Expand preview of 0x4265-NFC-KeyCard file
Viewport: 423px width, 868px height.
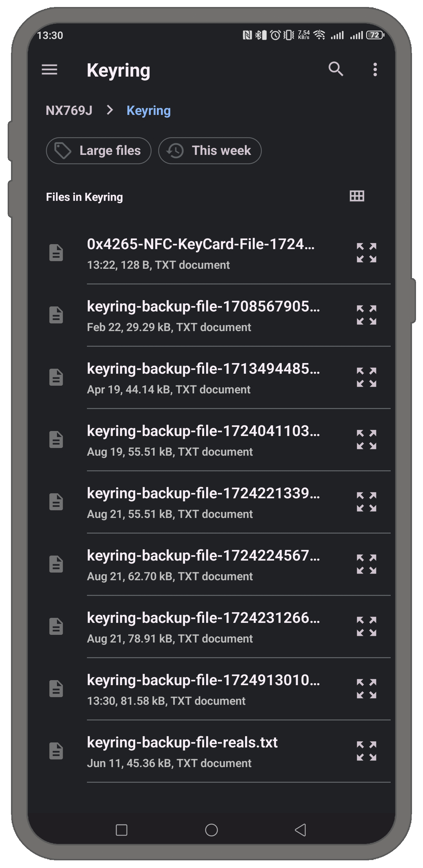point(366,253)
